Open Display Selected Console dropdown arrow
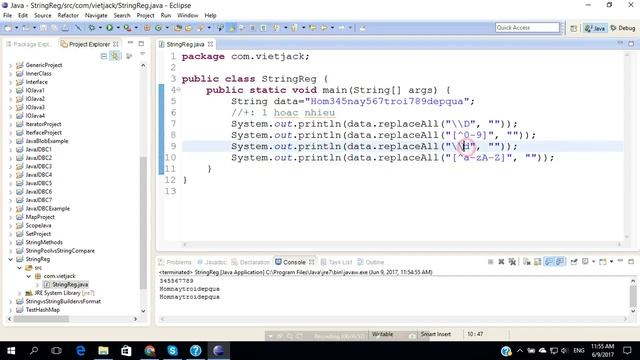640x360 pixels. pyautogui.click(x=593, y=262)
